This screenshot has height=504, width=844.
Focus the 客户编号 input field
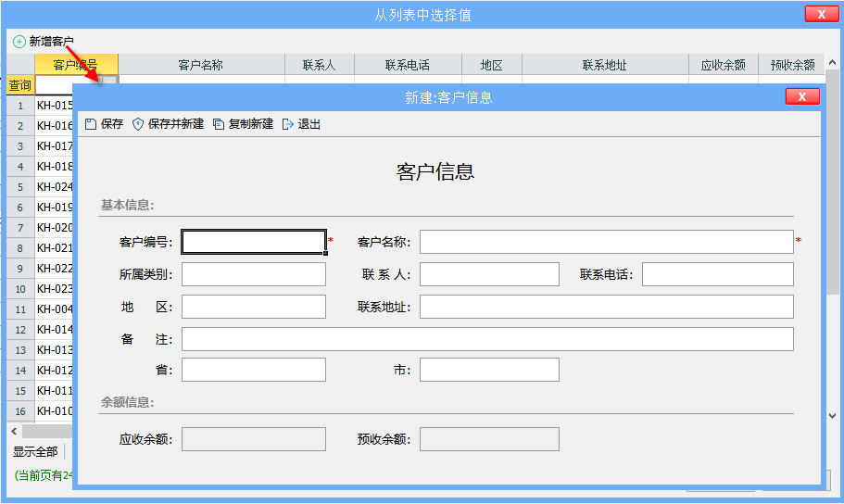(x=254, y=242)
